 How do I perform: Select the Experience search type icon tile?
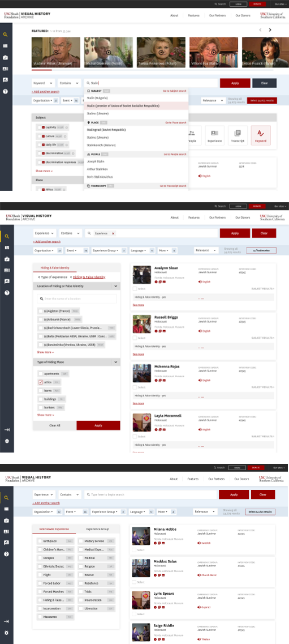coord(214,135)
